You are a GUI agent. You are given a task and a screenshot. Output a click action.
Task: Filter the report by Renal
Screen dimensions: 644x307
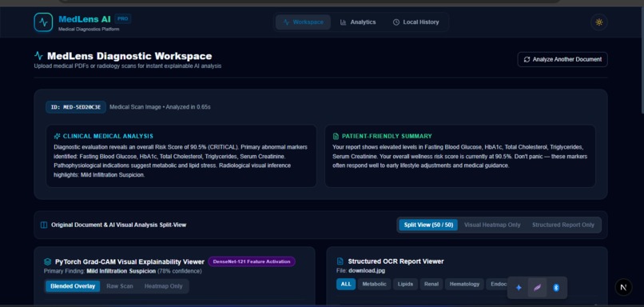[x=431, y=284]
